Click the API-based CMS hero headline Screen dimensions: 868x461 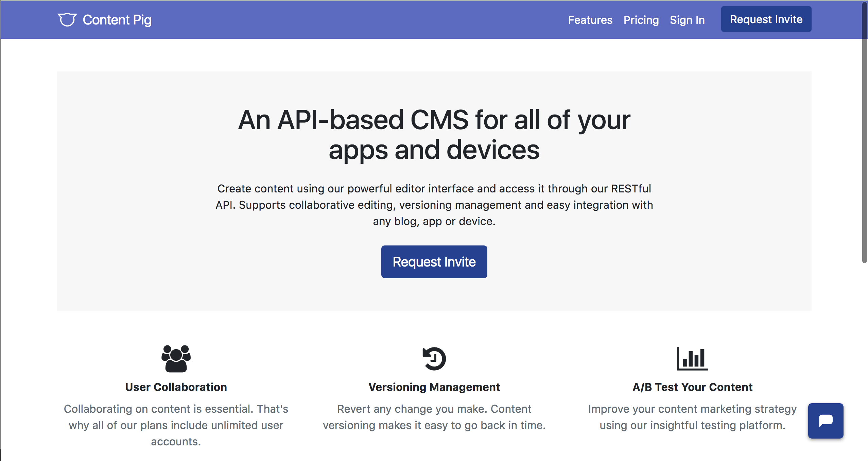434,135
